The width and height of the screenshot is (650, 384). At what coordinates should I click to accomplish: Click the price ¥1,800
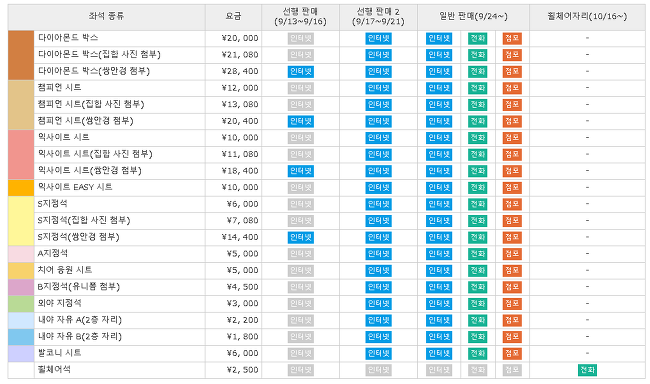[x=242, y=337]
